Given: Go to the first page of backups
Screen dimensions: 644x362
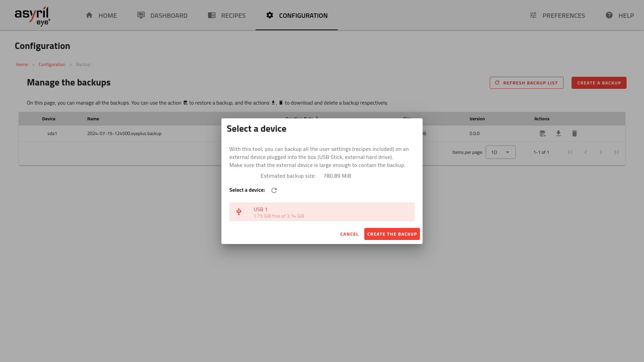Looking at the screenshot, I should [x=570, y=152].
